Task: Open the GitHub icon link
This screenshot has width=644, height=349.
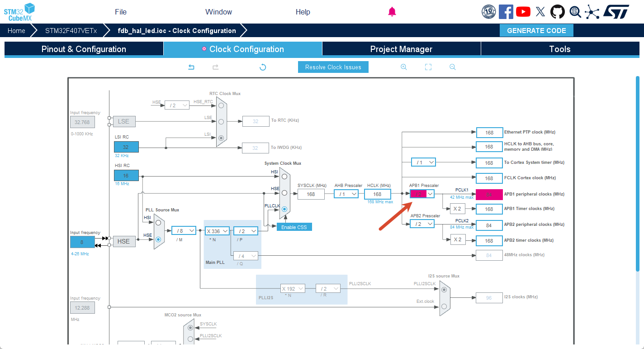Action: click(x=558, y=12)
